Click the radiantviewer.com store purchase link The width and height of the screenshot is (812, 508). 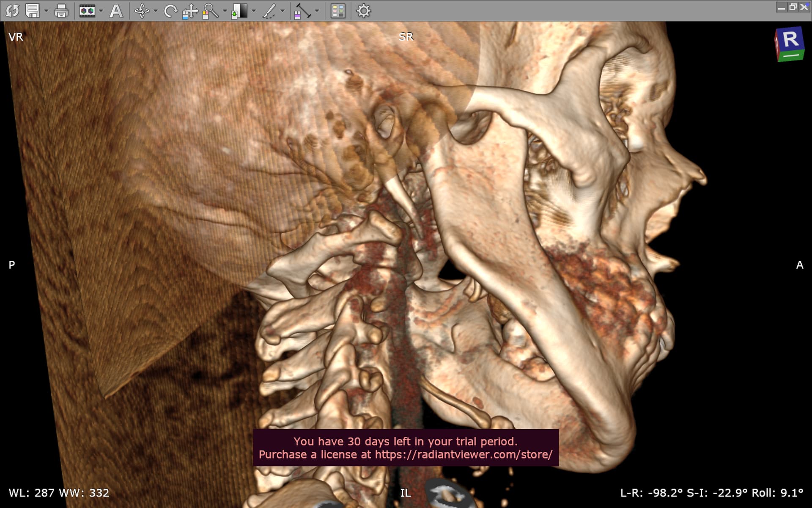[463, 455]
